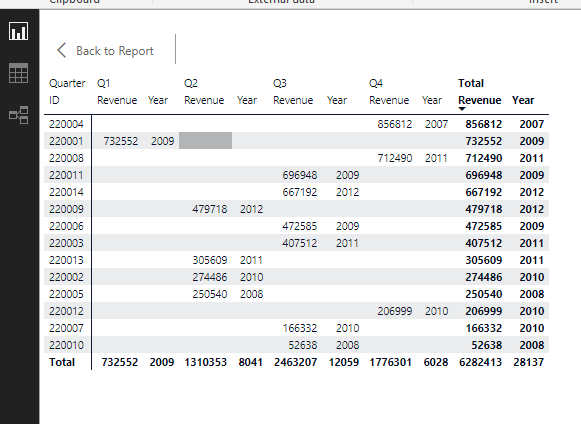Click Q3 year total 12059
Screen dimensions: 581x424
(344, 362)
